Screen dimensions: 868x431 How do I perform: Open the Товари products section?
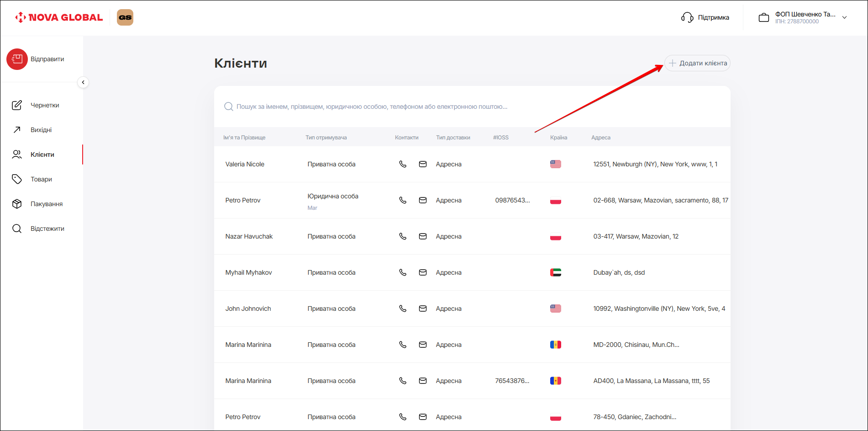41,179
